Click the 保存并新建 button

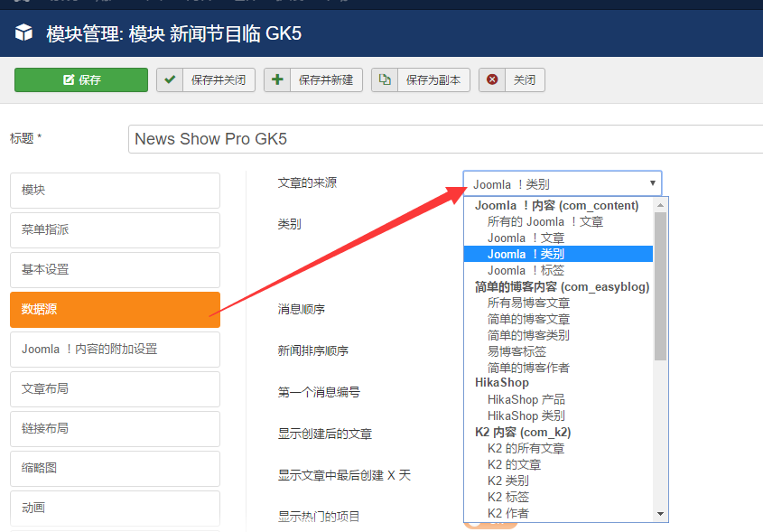(x=313, y=79)
